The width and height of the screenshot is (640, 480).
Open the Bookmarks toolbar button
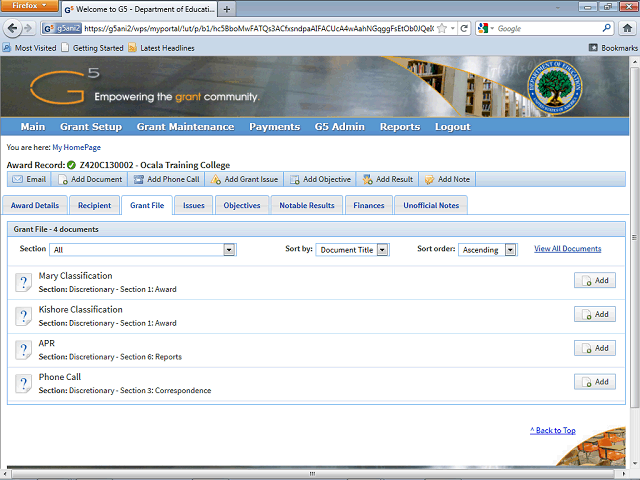pos(613,48)
